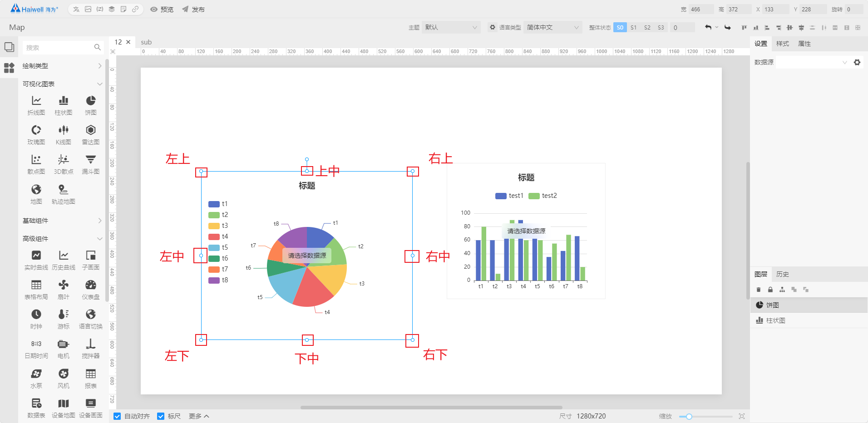Viewport: 868px width, 423px height.
Task: Open the 主题 theme dropdown
Action: pos(451,27)
